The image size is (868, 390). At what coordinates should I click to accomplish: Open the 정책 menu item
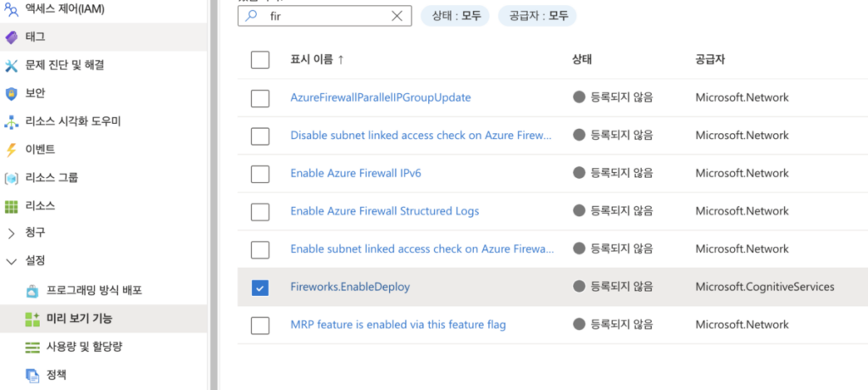tap(57, 375)
